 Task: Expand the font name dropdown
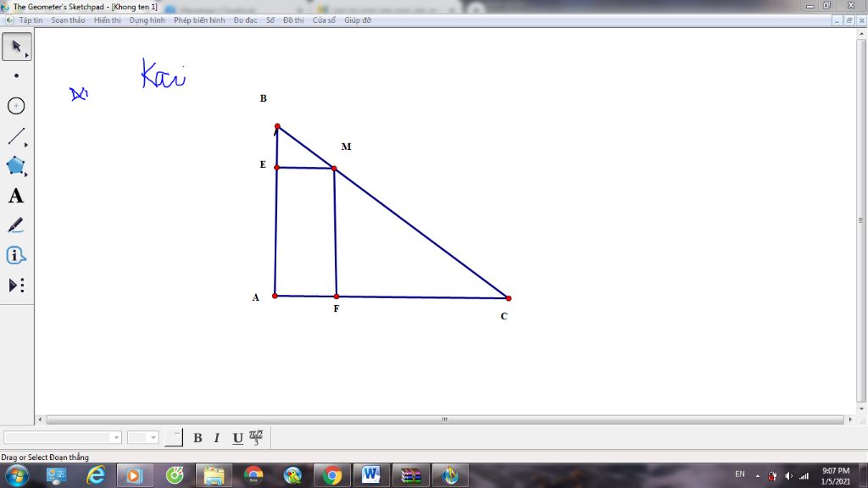tap(116, 438)
